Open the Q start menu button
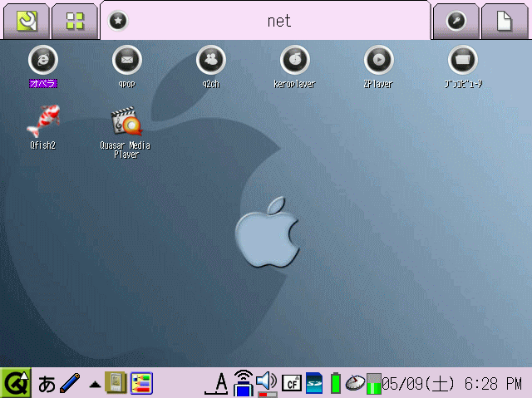532x398 pixels. [x=16, y=383]
